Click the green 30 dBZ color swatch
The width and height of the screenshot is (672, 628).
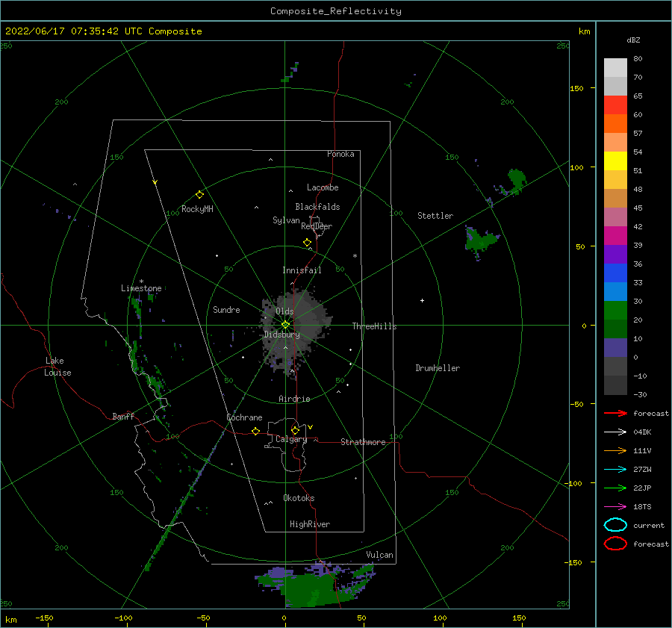coord(615,311)
